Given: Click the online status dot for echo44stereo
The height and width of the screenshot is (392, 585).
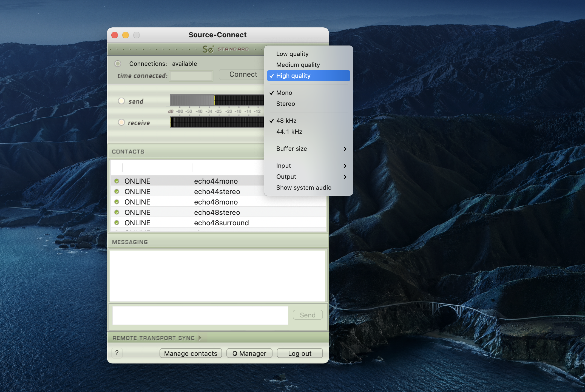Looking at the screenshot, I should tap(117, 191).
